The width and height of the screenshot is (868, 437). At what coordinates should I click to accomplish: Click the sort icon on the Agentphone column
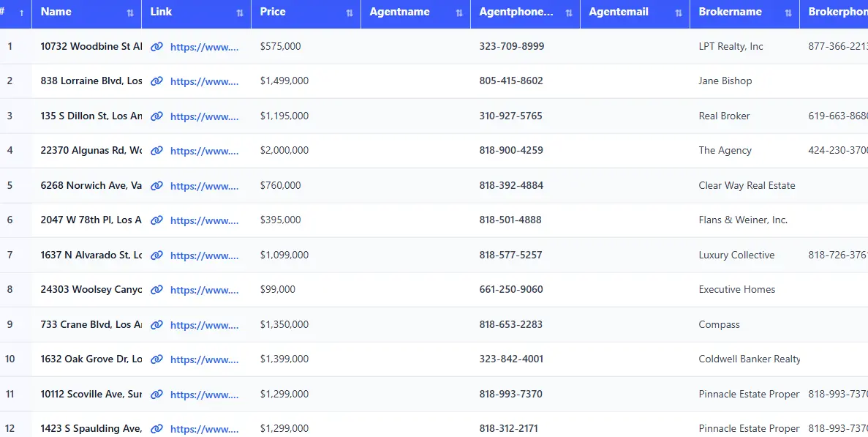[569, 12]
